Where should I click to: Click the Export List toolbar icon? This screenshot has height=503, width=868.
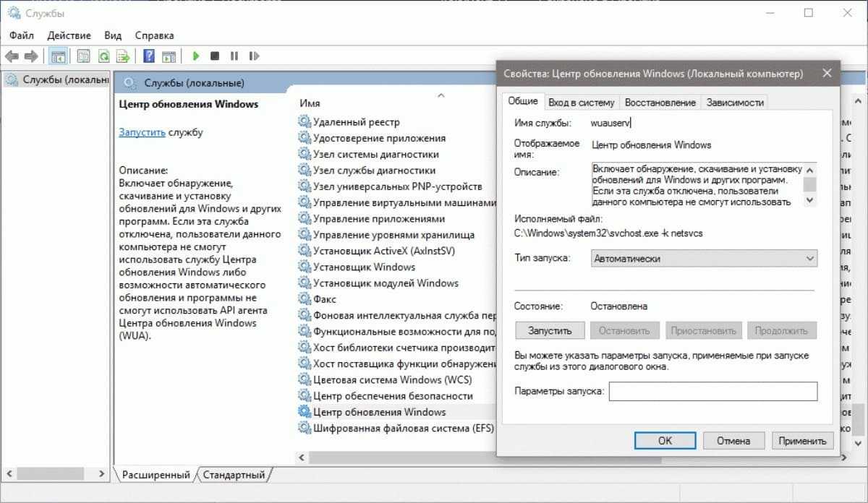click(x=124, y=56)
